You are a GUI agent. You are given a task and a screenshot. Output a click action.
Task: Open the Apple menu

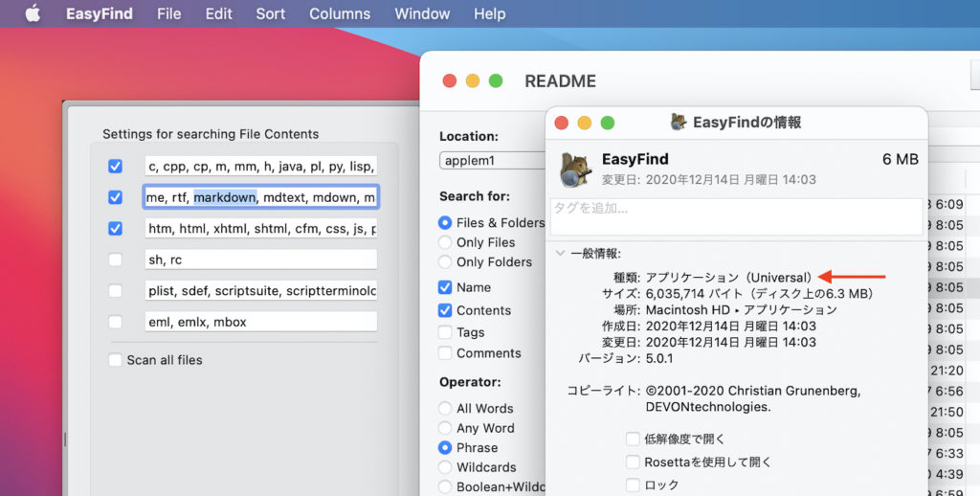tap(33, 13)
